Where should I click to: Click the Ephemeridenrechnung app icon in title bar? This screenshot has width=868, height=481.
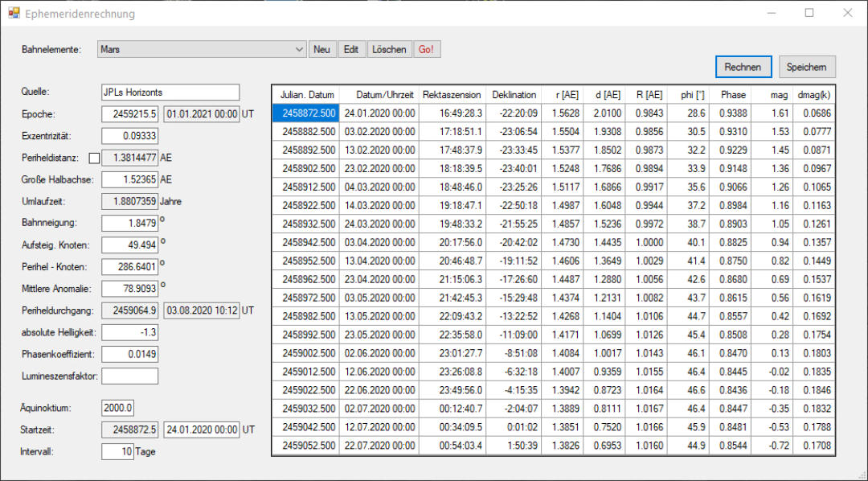click(x=14, y=14)
